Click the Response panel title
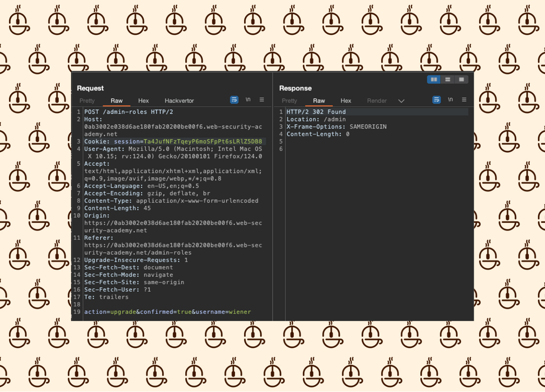Viewport: 545px width, 392px height. coord(295,88)
